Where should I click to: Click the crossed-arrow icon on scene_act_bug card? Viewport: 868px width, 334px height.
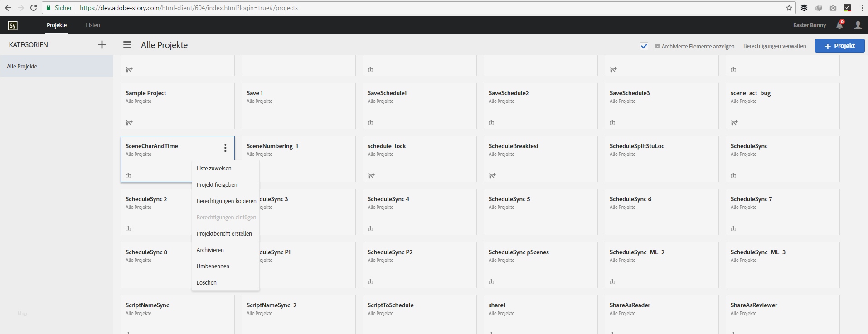(x=734, y=122)
